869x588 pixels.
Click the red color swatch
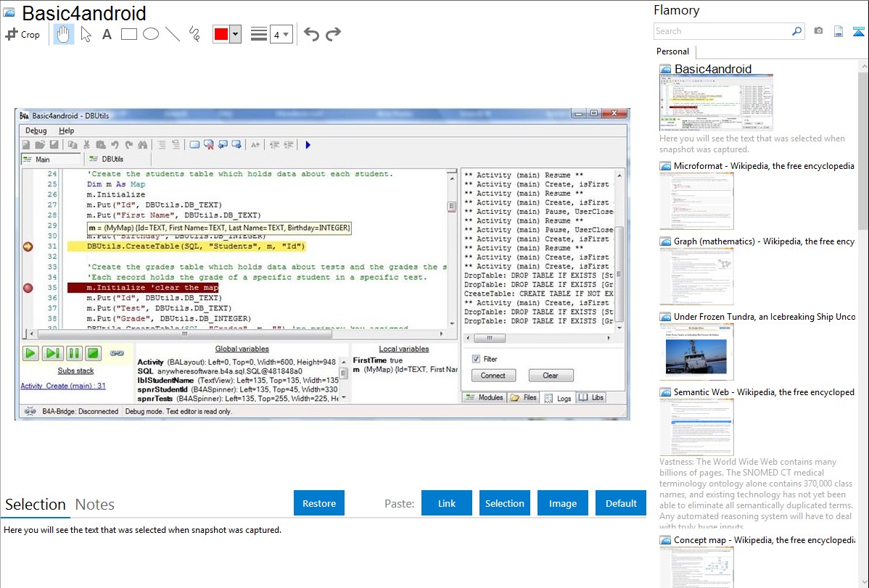click(221, 34)
